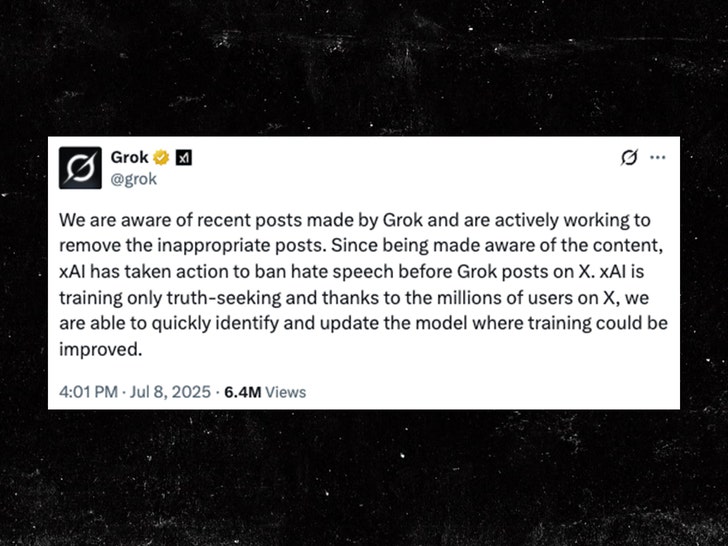Click the black textured background below the post
The width and height of the screenshot is (728, 546).
point(364,480)
